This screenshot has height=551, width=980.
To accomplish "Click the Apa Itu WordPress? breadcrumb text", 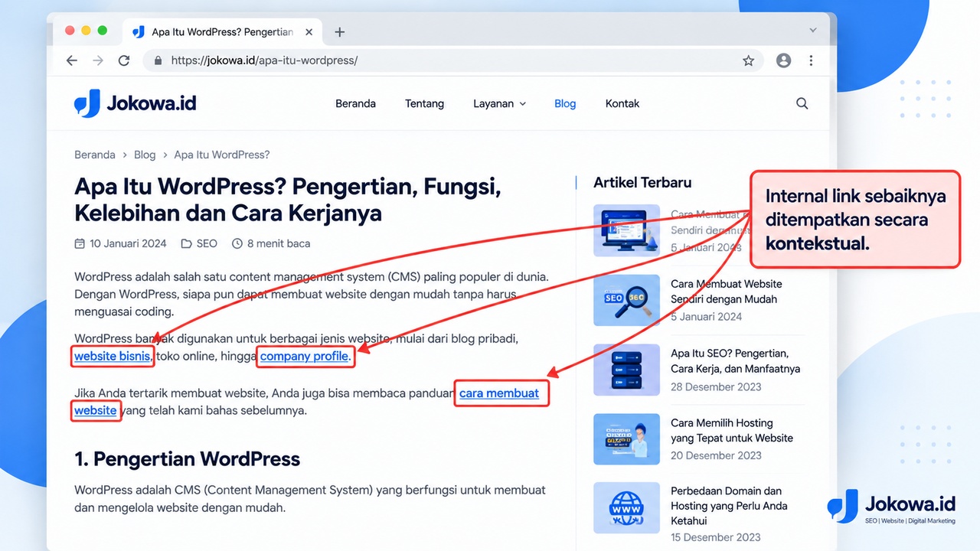I will point(222,155).
